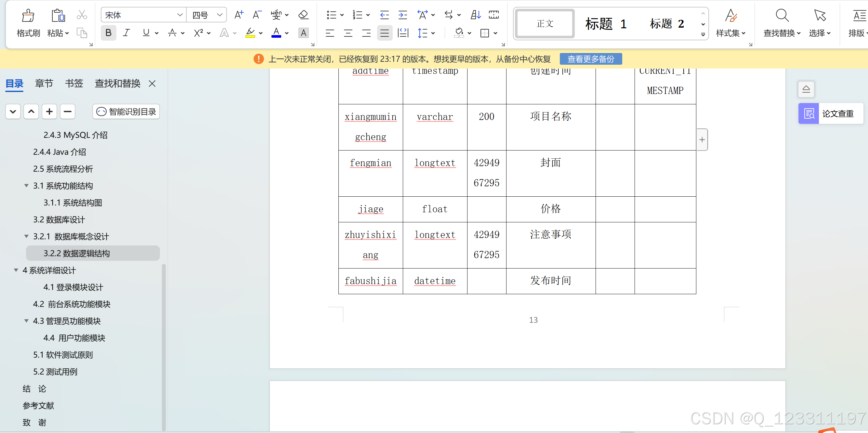
Task: Click outline promote plus button
Action: tap(49, 112)
